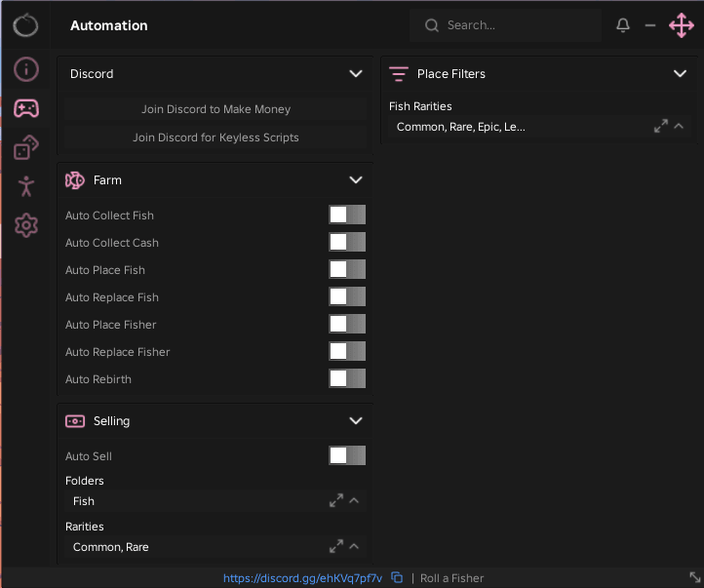Open the Rarities dropdown reading Common, Rare
The width and height of the screenshot is (704, 588).
click(215, 547)
